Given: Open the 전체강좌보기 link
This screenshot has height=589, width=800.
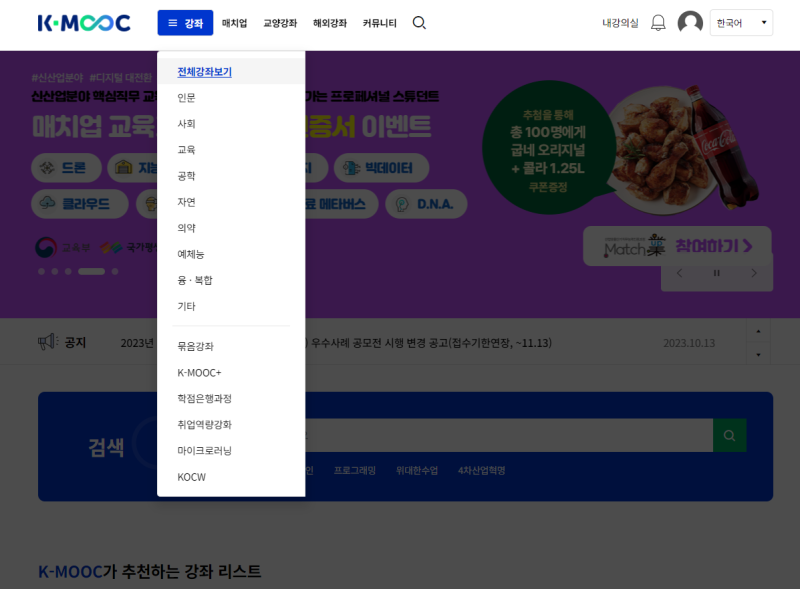Looking at the screenshot, I should 204,71.
